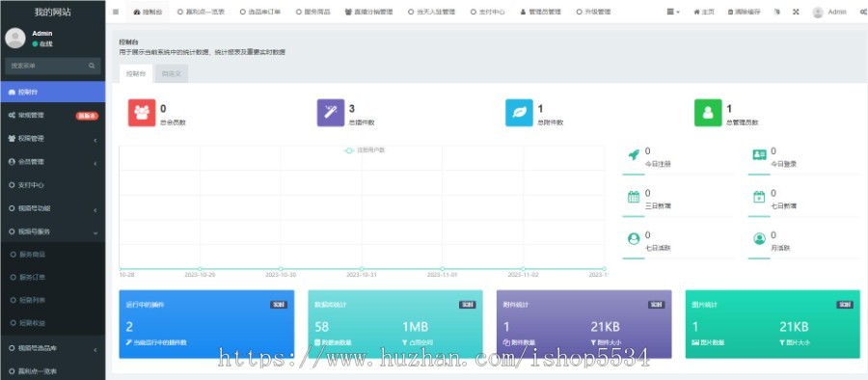This screenshot has height=380, width=868.
Task: Toggle the sidebar with the hamburger icon
Action: (115, 12)
